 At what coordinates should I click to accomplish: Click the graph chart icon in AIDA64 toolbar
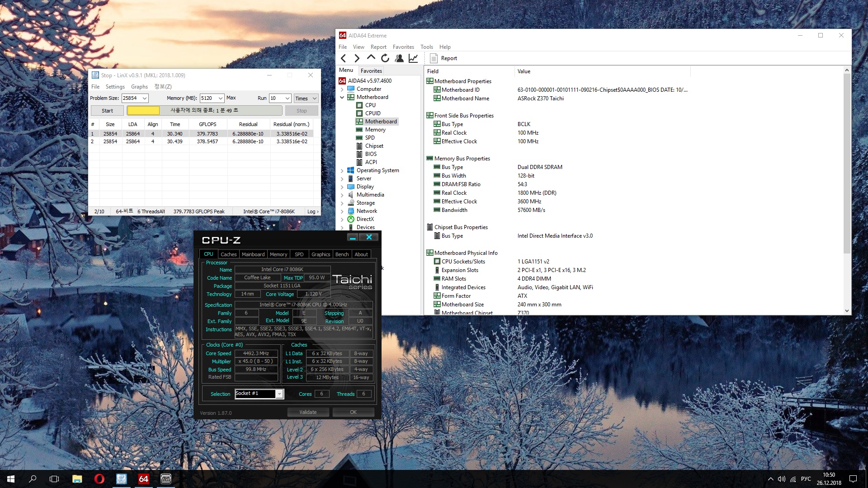click(x=413, y=58)
